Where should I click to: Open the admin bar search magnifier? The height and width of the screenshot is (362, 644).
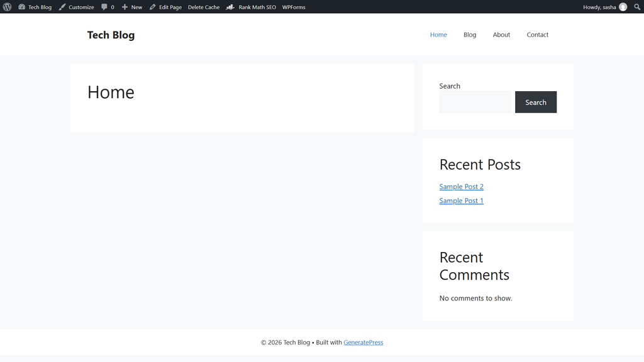click(637, 7)
